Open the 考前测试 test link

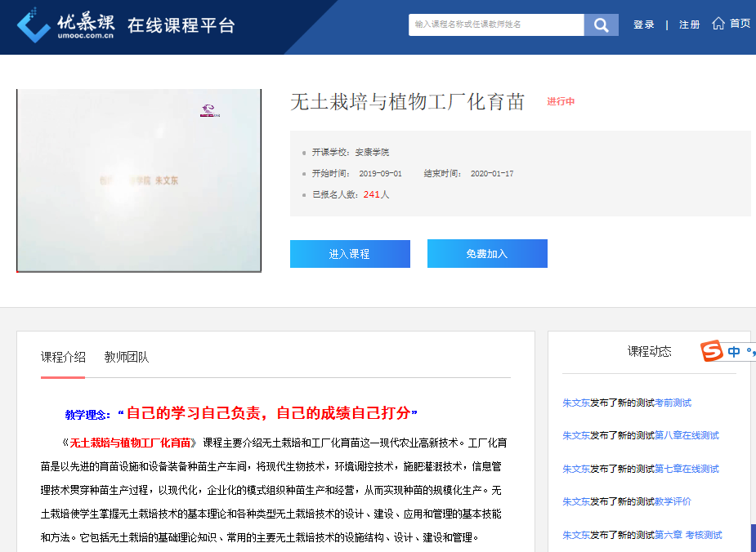[673, 403]
